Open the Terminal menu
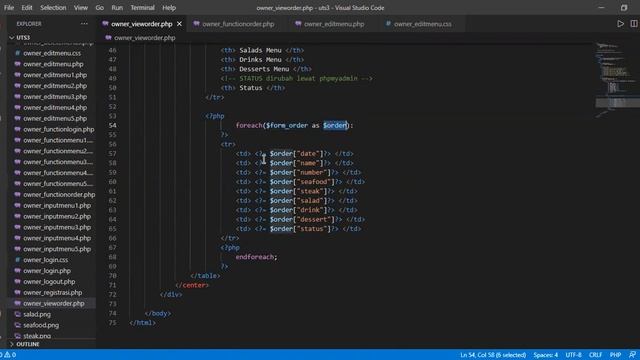Viewport: 640px width, 360px height. click(x=142, y=8)
